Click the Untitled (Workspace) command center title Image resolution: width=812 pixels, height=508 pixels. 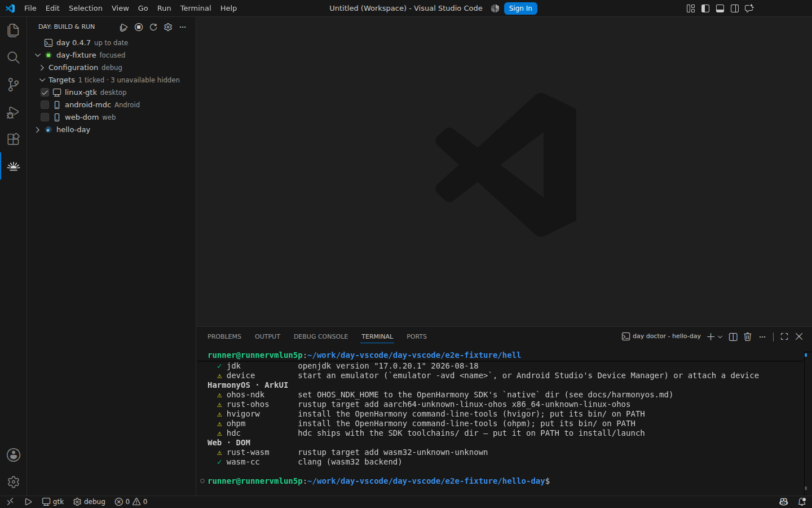click(x=406, y=8)
